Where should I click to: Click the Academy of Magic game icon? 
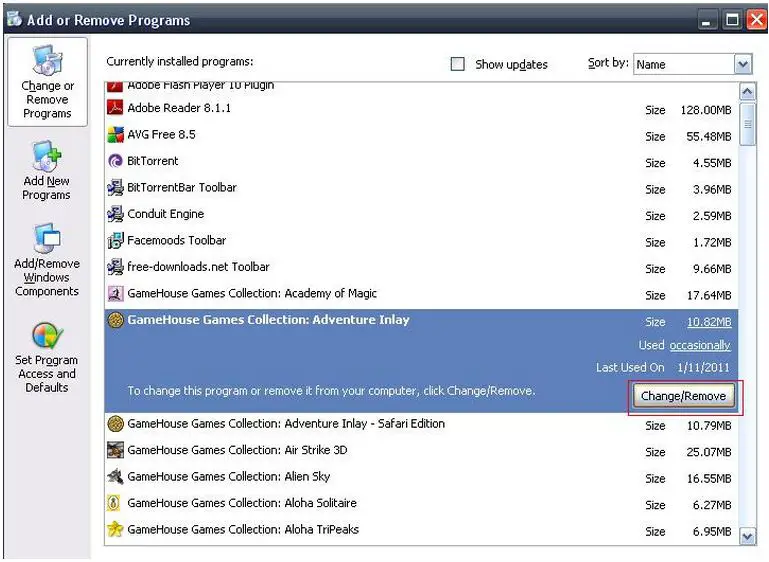[x=115, y=293]
